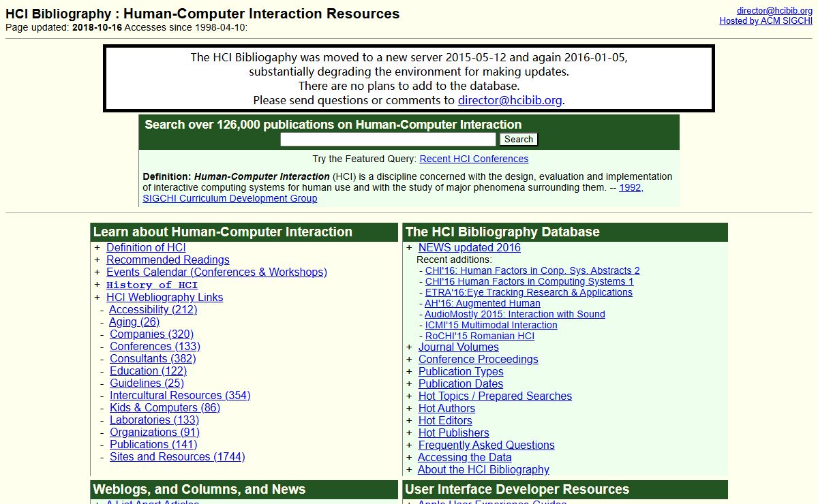This screenshot has height=504, width=818.
Task: Open RoCHI'15 Romanian HCI link
Action: (480, 336)
